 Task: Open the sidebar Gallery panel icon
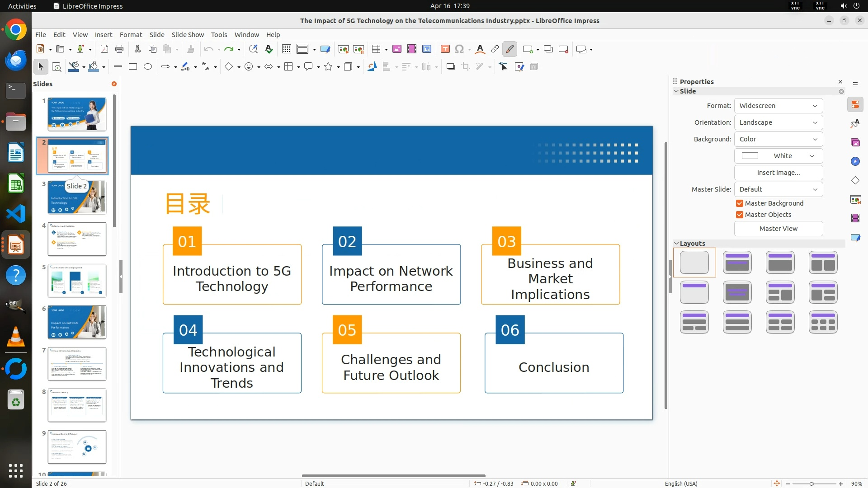[x=855, y=143]
